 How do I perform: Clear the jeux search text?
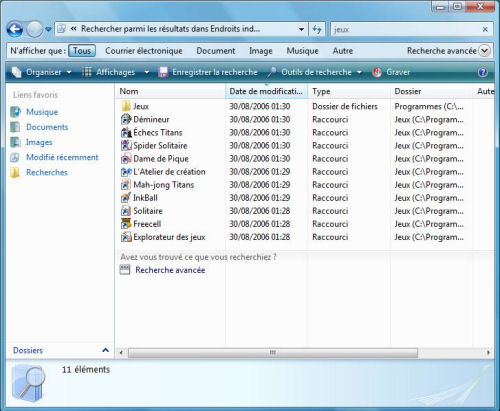[x=485, y=29]
